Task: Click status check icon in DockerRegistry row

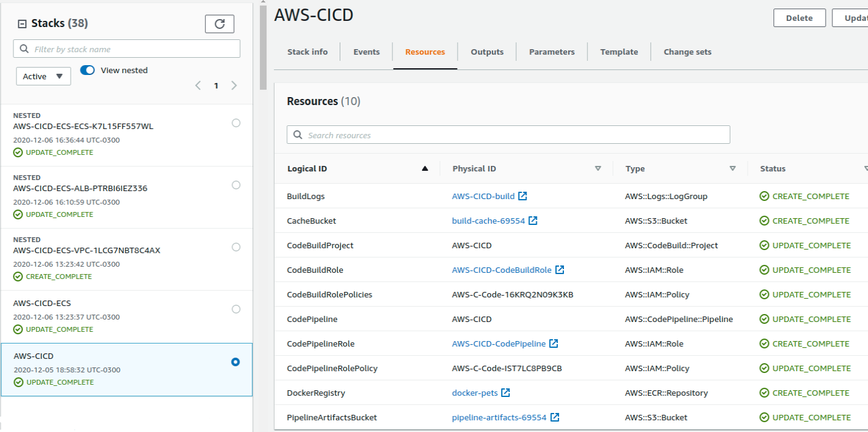Action: point(764,393)
